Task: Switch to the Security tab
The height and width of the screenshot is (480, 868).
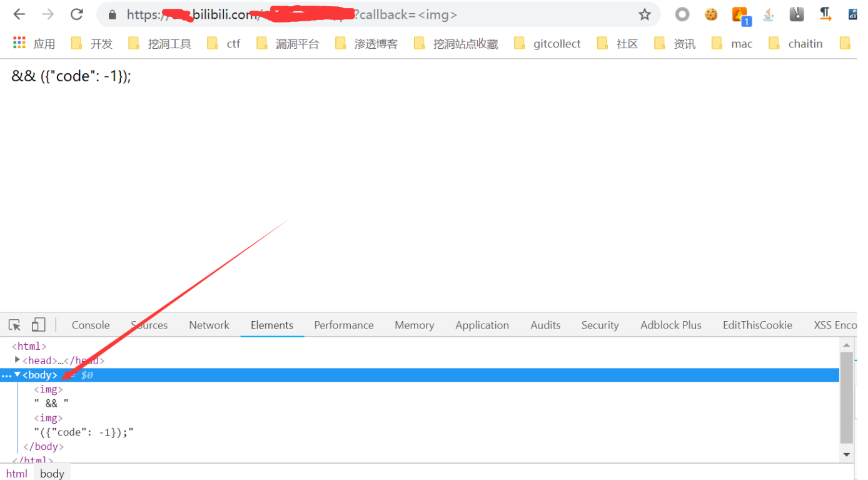Action: coord(600,325)
